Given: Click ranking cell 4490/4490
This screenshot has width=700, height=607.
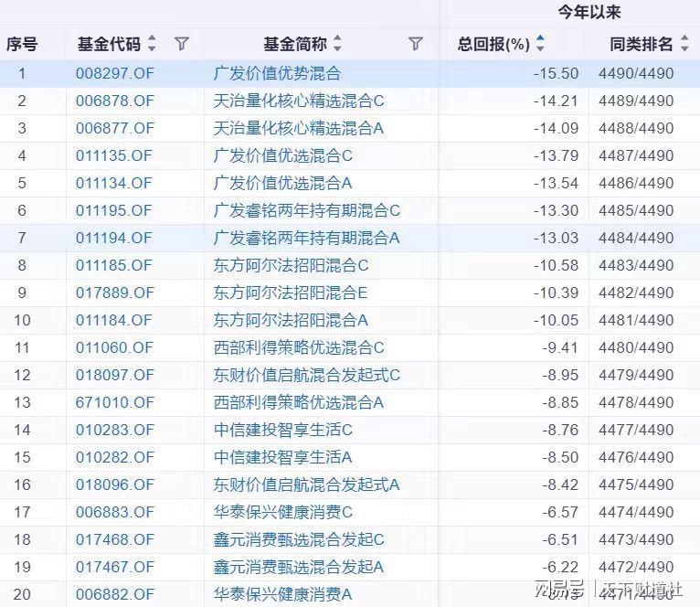Looking at the screenshot, I should pyautogui.click(x=636, y=73).
